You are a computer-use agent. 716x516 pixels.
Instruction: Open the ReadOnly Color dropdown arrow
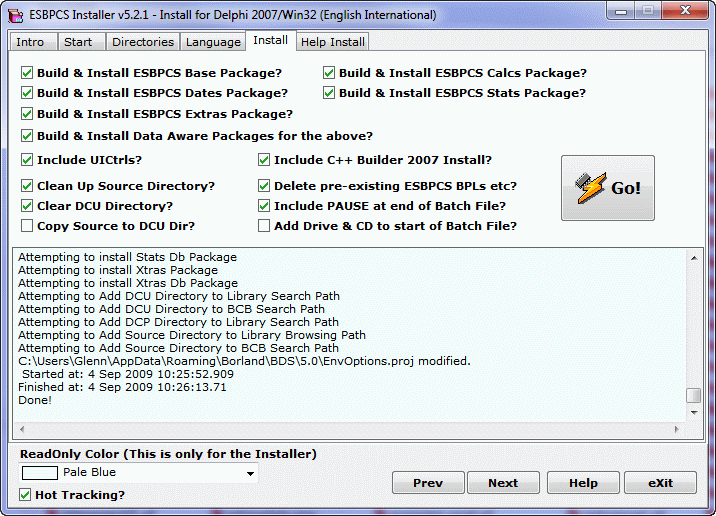[250, 473]
